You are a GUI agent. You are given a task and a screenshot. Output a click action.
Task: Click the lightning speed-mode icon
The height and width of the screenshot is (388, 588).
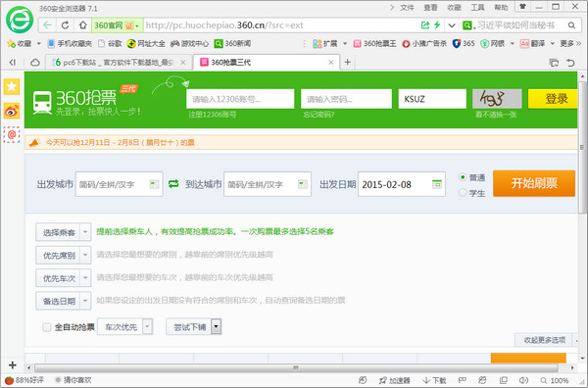point(437,25)
